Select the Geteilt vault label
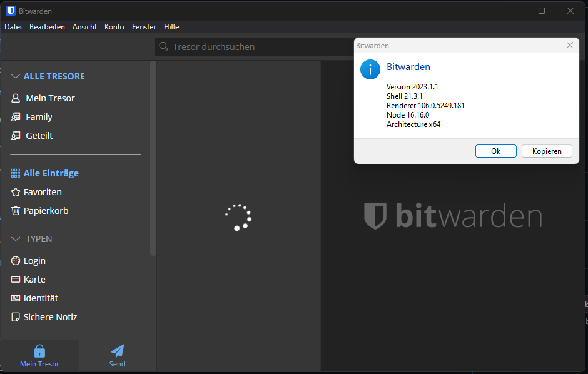This screenshot has height=374, width=588. [x=39, y=136]
